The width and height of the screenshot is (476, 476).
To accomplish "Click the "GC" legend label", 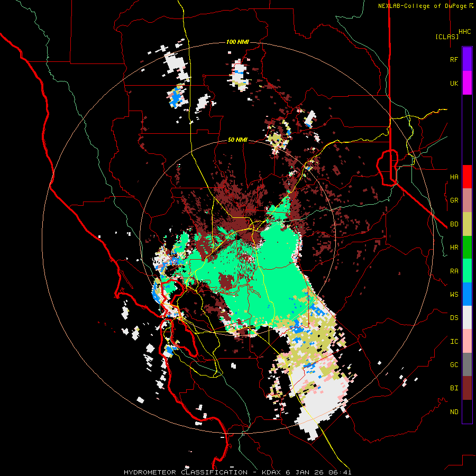I will coord(454,364).
